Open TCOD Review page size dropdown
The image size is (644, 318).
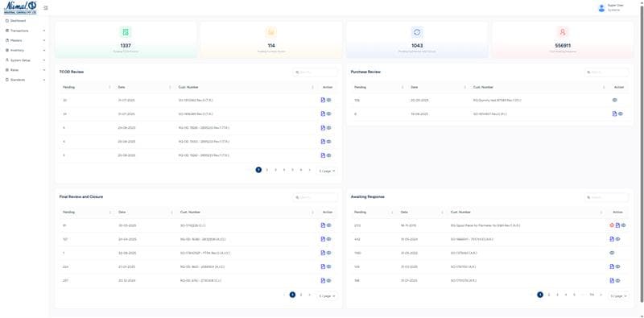[328, 171]
